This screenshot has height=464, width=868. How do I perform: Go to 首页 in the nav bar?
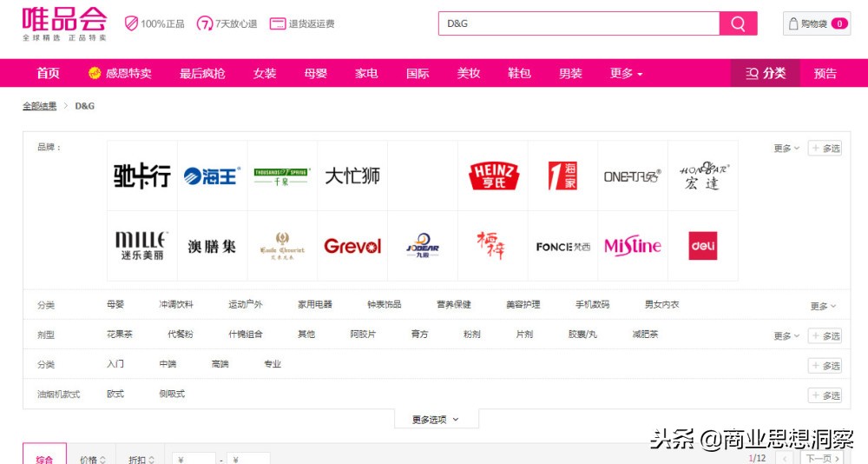(48, 73)
